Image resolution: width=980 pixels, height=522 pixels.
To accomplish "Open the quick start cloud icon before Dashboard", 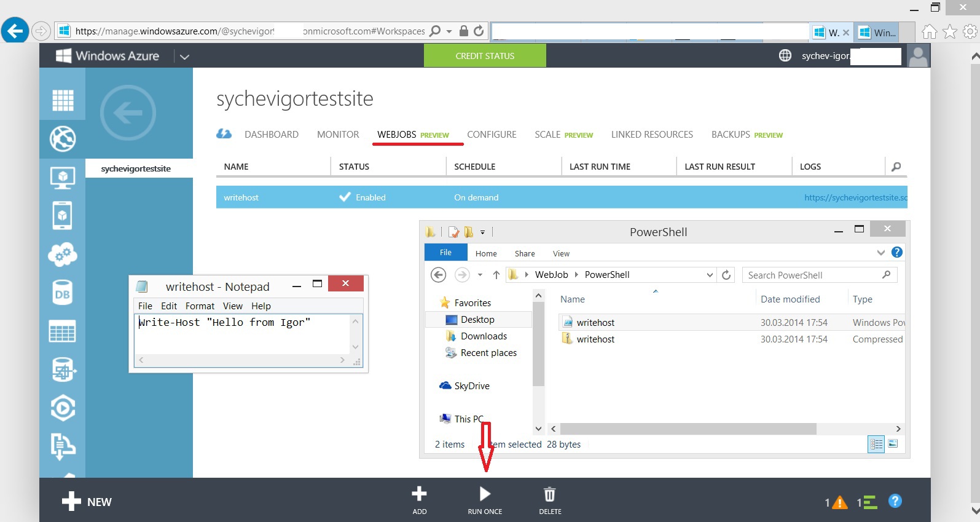I will pos(224,134).
